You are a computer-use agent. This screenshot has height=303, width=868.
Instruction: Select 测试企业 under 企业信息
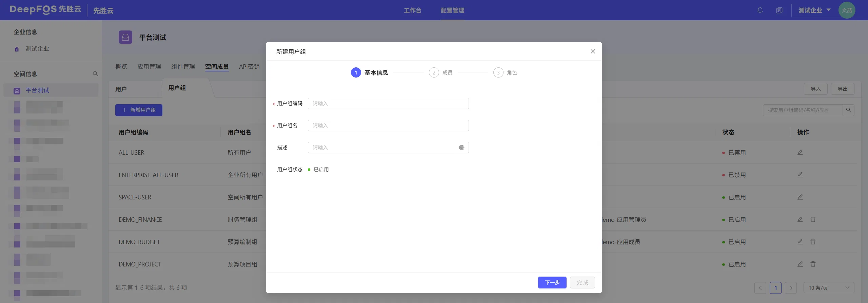(x=37, y=49)
